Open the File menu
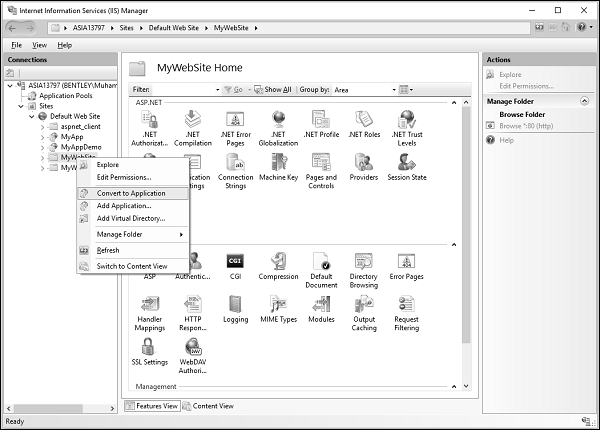This screenshot has height=430, width=600. pos(16,45)
